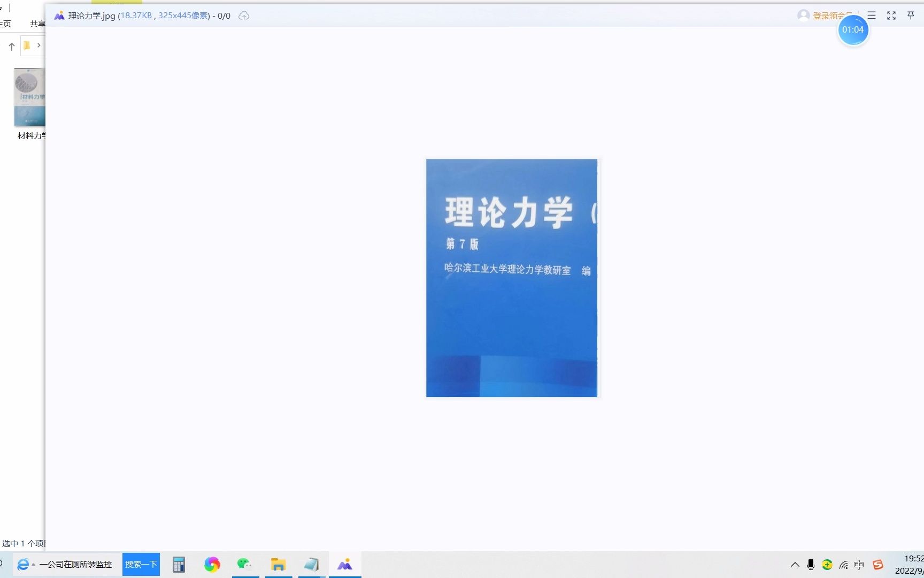The image size is (924, 578).
Task: Click the microphone tray icon
Action: [x=811, y=565]
